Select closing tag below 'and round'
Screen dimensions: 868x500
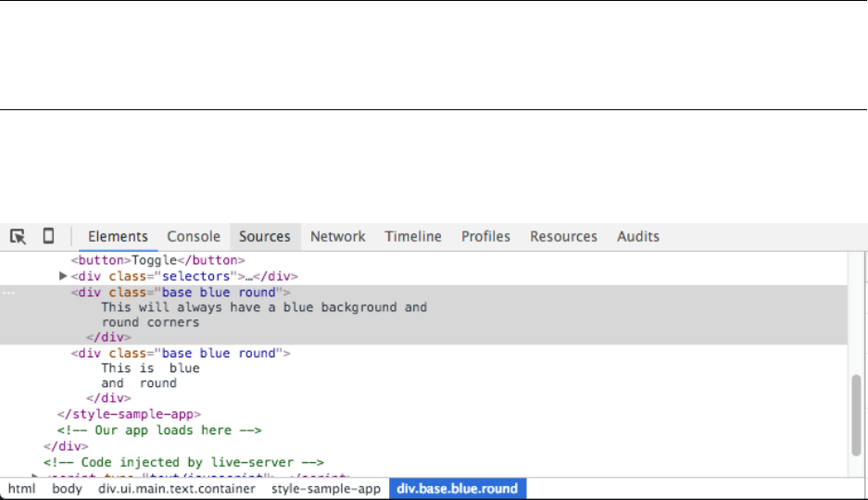(108, 398)
